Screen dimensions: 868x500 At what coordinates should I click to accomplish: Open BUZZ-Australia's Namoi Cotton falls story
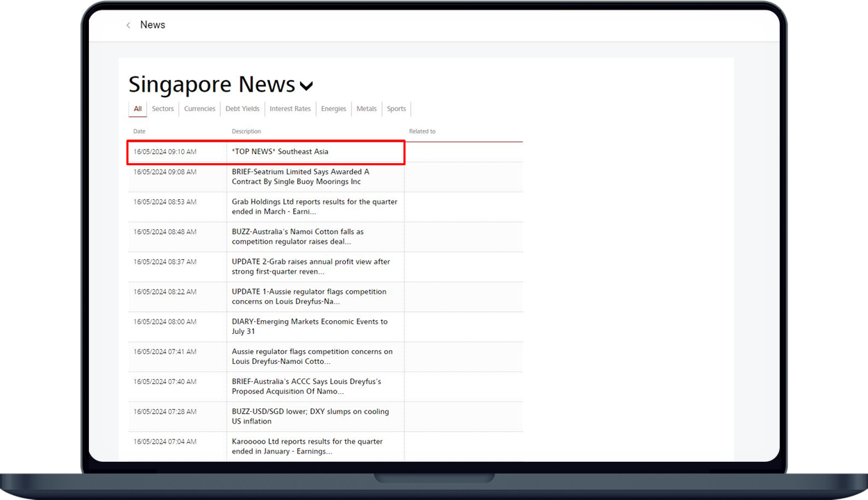coord(298,237)
